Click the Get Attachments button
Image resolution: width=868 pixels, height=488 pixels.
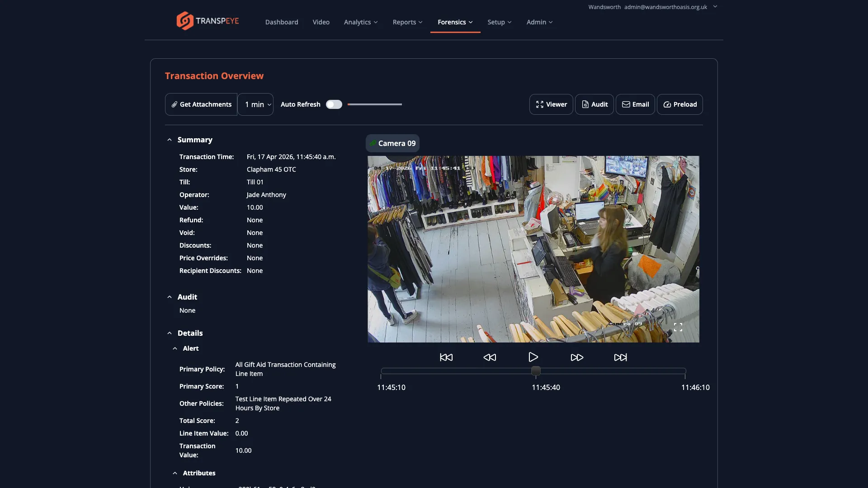(201, 104)
